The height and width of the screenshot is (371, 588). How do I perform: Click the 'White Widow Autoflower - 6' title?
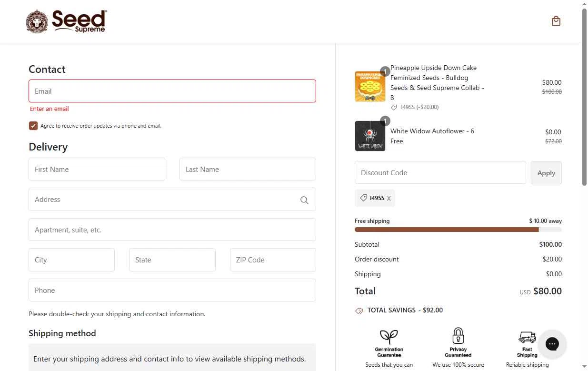coord(432,131)
